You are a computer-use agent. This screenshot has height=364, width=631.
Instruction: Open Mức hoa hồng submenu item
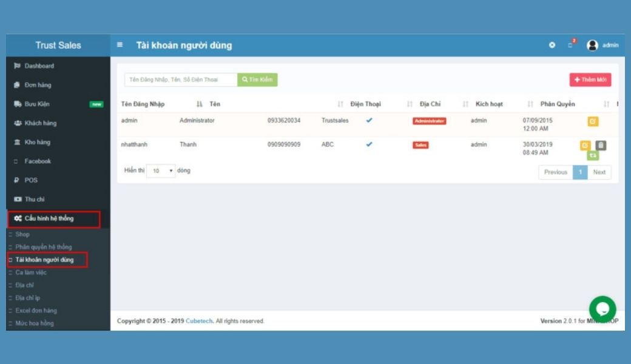pyautogui.click(x=34, y=323)
